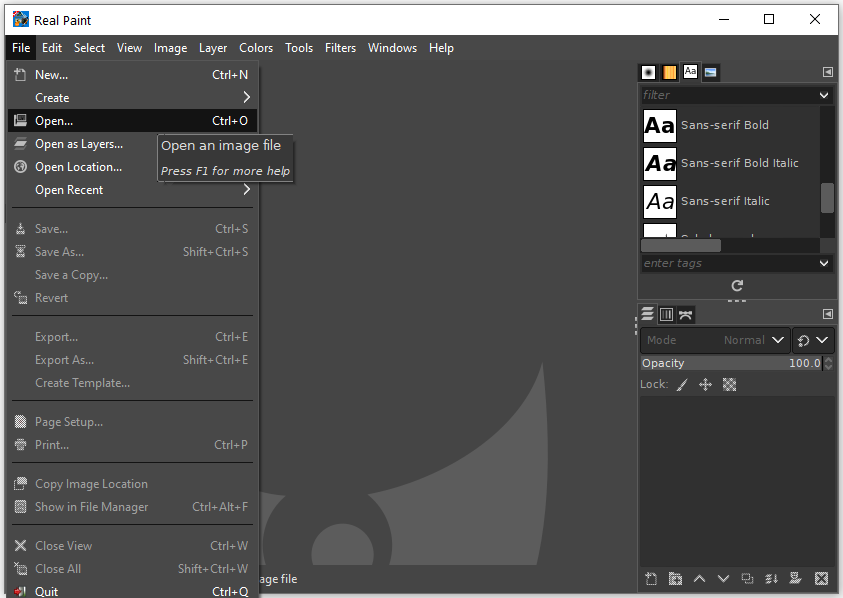The width and height of the screenshot is (843, 598).
Task: Open the layers dock configure menu arrow
Action: tap(827, 314)
